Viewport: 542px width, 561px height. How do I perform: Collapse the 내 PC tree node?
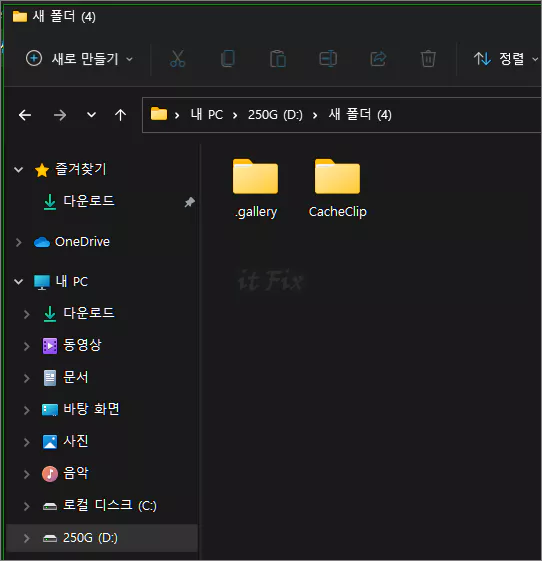19,282
